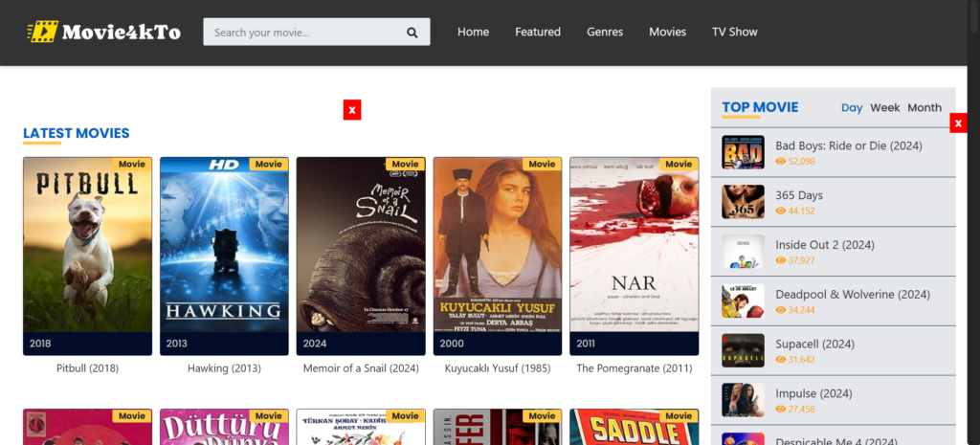Focus the Search your movie field
The width and height of the screenshot is (980, 445).
click(316, 32)
